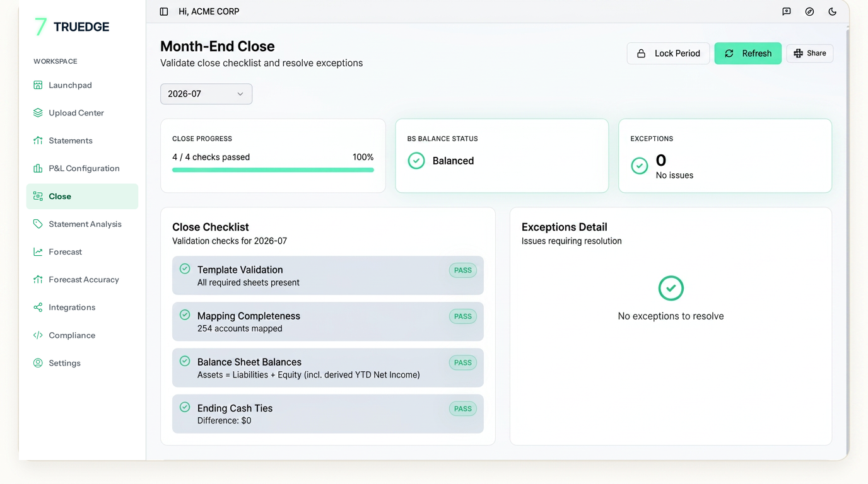The image size is (868, 484).
Task: Select the Ending Cash Ties row
Action: point(328,413)
